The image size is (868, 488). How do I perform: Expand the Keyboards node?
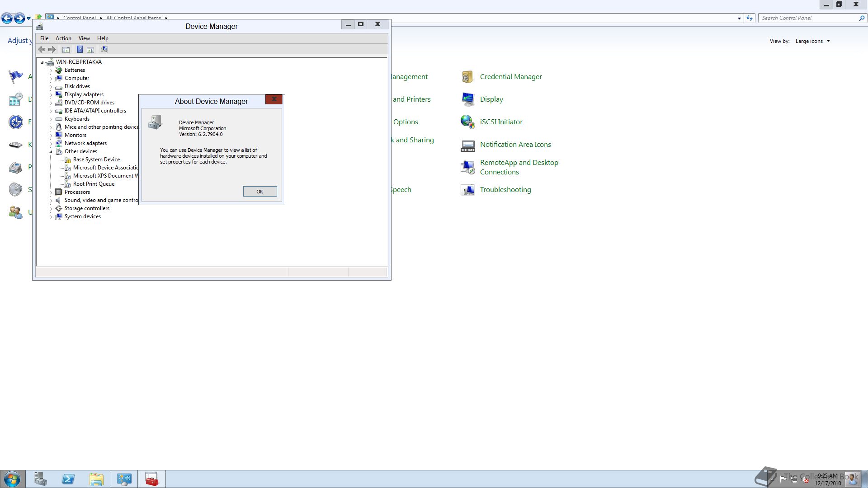tap(51, 119)
